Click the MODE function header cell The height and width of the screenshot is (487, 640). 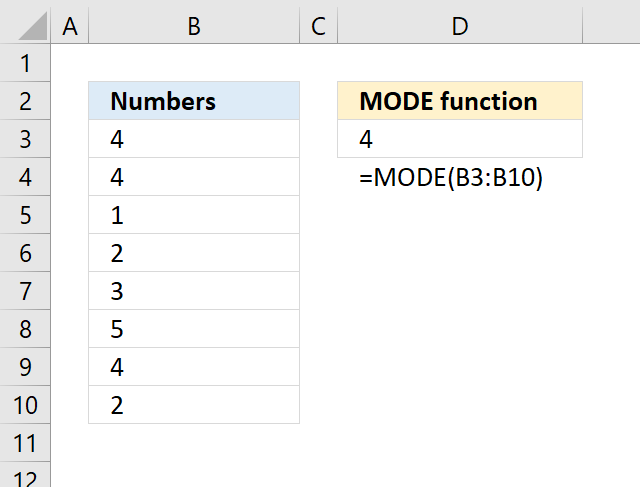point(460,101)
